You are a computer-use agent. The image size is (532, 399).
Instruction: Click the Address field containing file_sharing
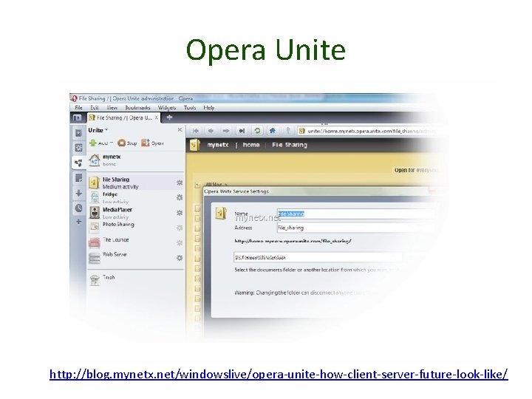tap(355, 228)
